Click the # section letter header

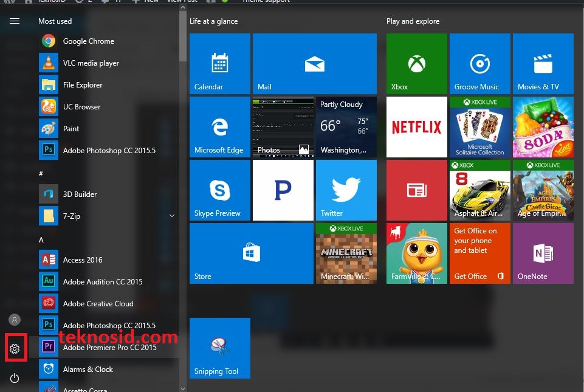click(x=41, y=174)
